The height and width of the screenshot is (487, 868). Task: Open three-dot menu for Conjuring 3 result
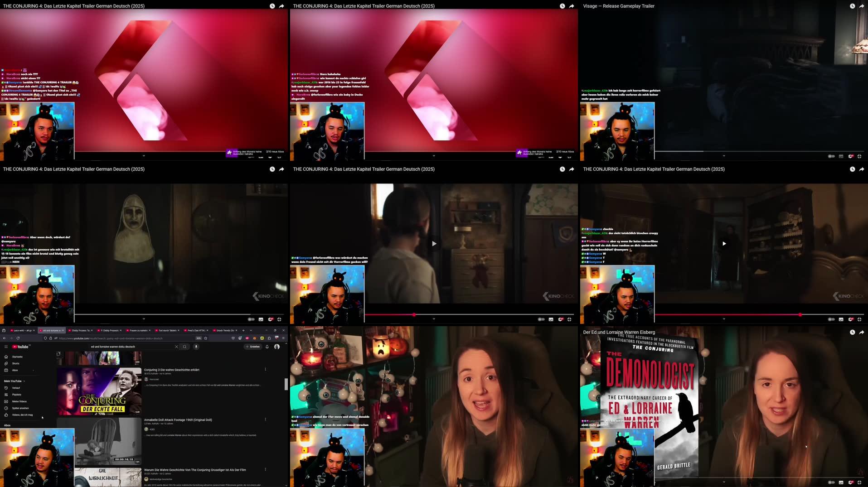[x=265, y=369]
